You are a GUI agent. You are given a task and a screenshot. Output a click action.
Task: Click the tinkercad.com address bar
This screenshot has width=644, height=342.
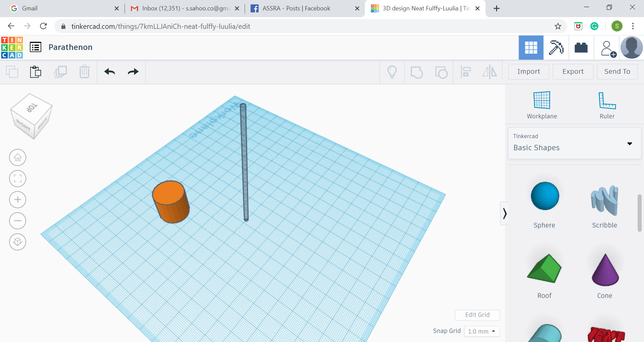[x=310, y=26]
